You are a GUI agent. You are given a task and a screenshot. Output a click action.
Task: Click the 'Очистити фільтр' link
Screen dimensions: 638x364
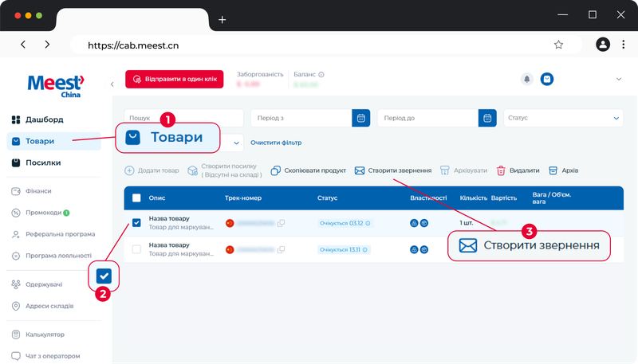click(x=276, y=143)
